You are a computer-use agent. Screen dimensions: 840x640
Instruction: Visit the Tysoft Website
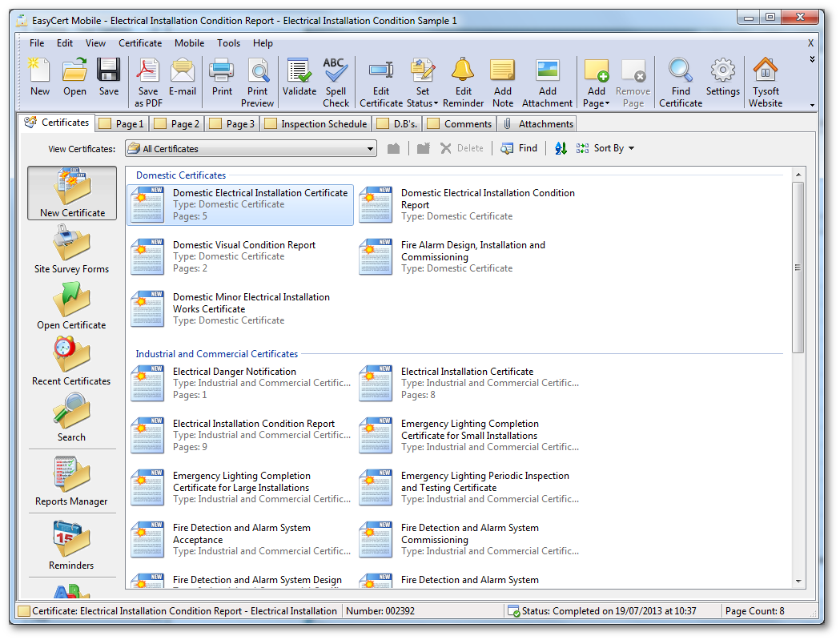pyautogui.click(x=766, y=83)
